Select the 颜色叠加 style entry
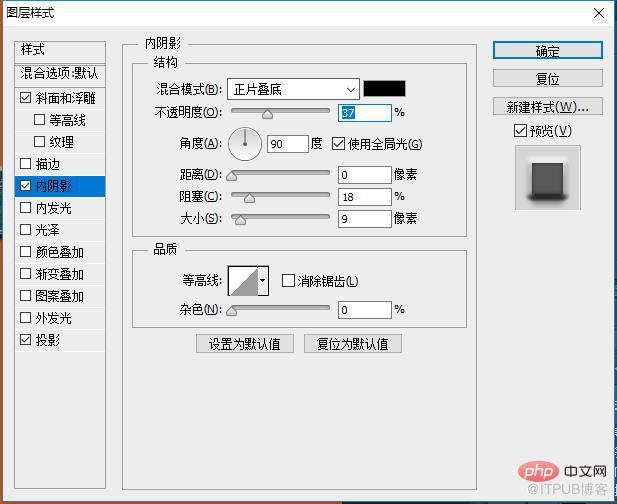Viewport: 617px width, 504px height. coord(60,252)
